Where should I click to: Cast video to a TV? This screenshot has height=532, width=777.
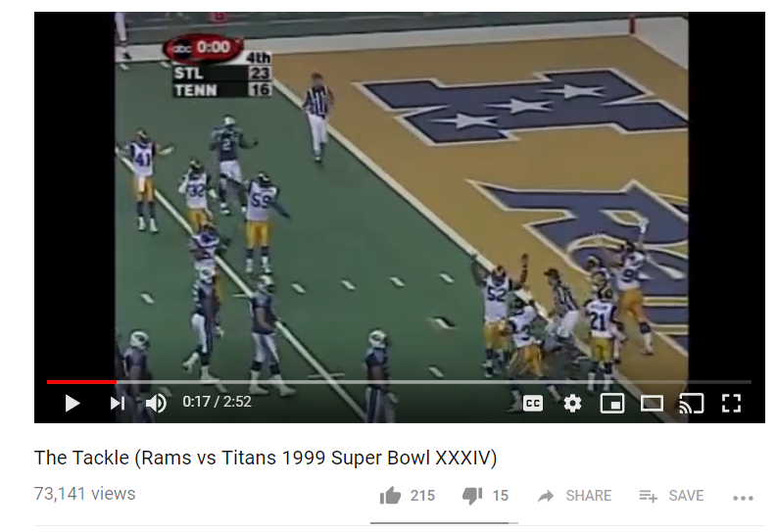click(692, 404)
